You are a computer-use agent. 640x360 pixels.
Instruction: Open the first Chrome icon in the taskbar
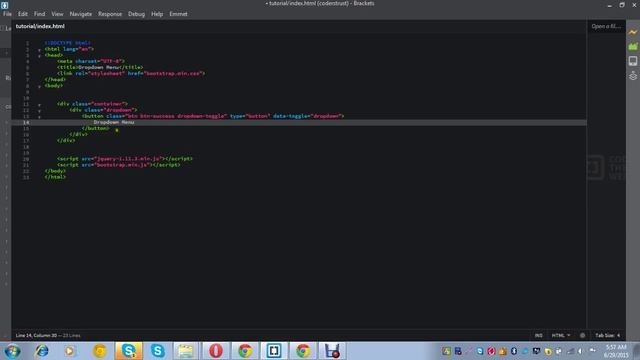pyautogui.click(x=245, y=351)
